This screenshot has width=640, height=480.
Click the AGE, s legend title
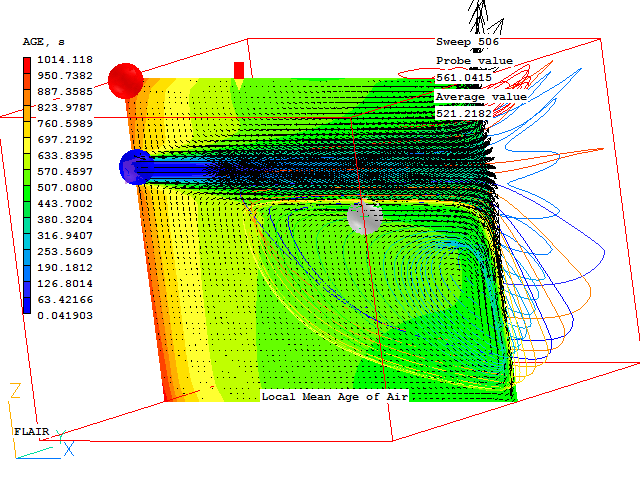point(44,42)
